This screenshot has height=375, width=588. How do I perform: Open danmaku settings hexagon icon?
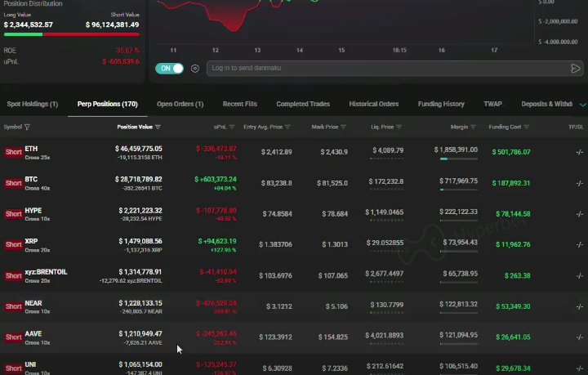coord(195,69)
